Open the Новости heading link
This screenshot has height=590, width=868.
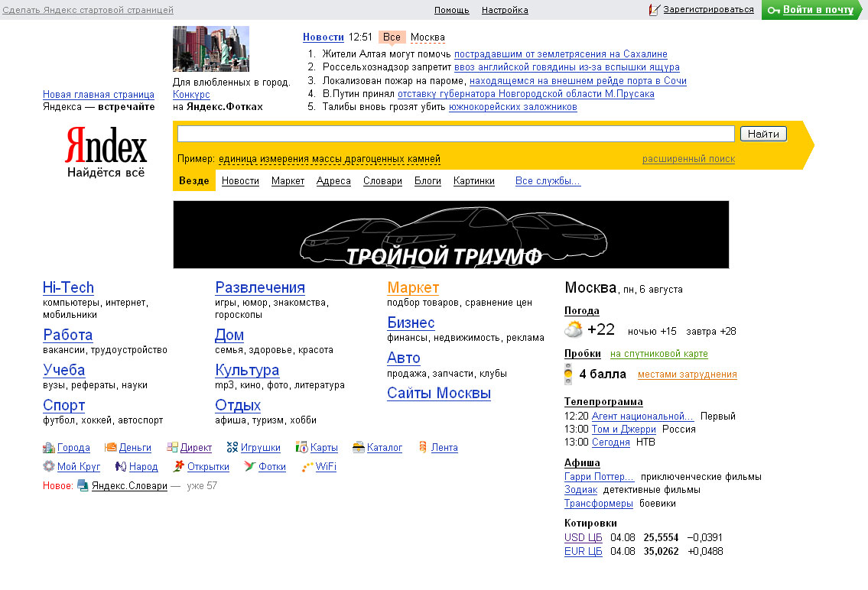click(323, 37)
